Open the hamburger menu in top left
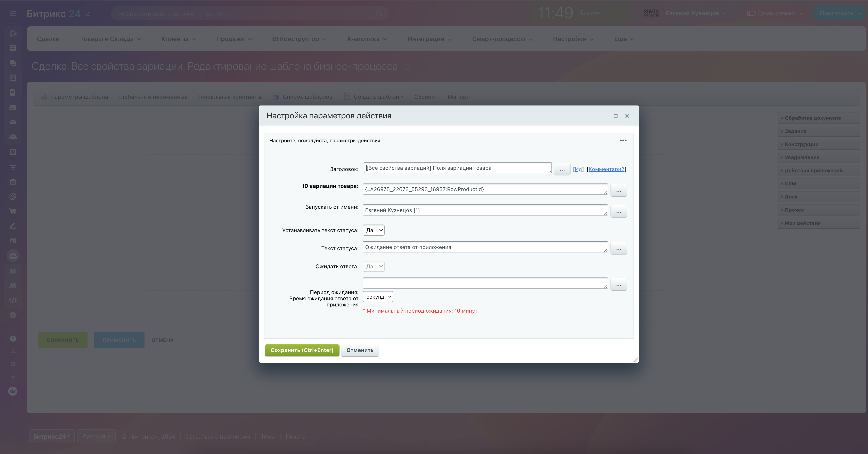 click(x=13, y=14)
